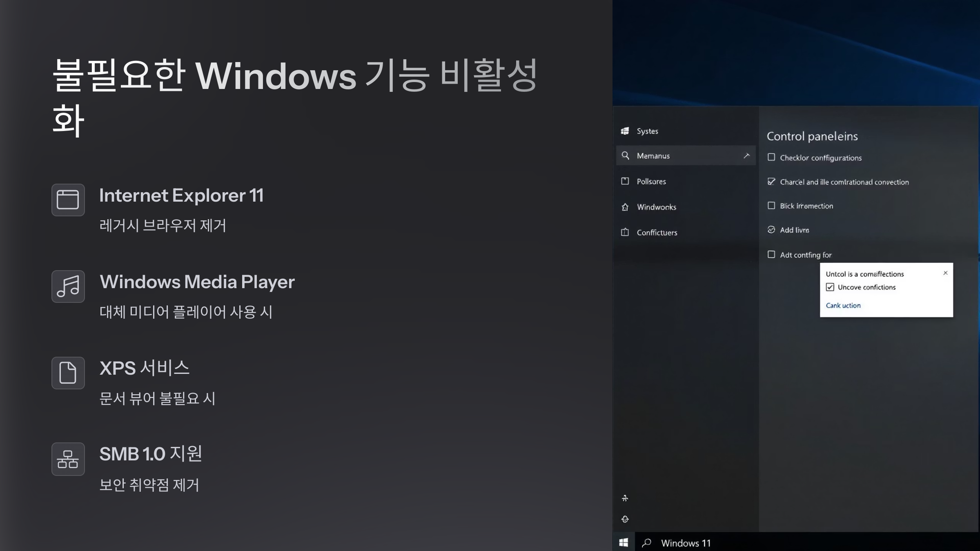Image resolution: width=980 pixels, height=551 pixels.
Task: Click the Cank uction link
Action: click(x=843, y=305)
